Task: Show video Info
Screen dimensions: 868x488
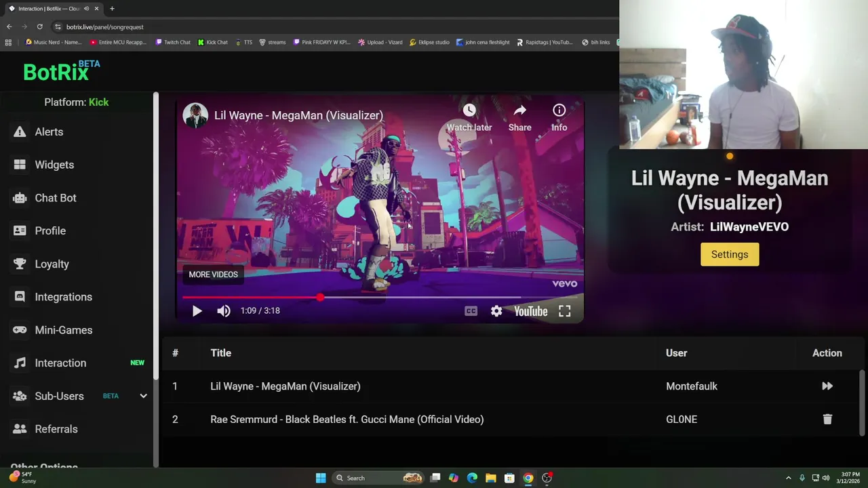Action: tap(559, 118)
